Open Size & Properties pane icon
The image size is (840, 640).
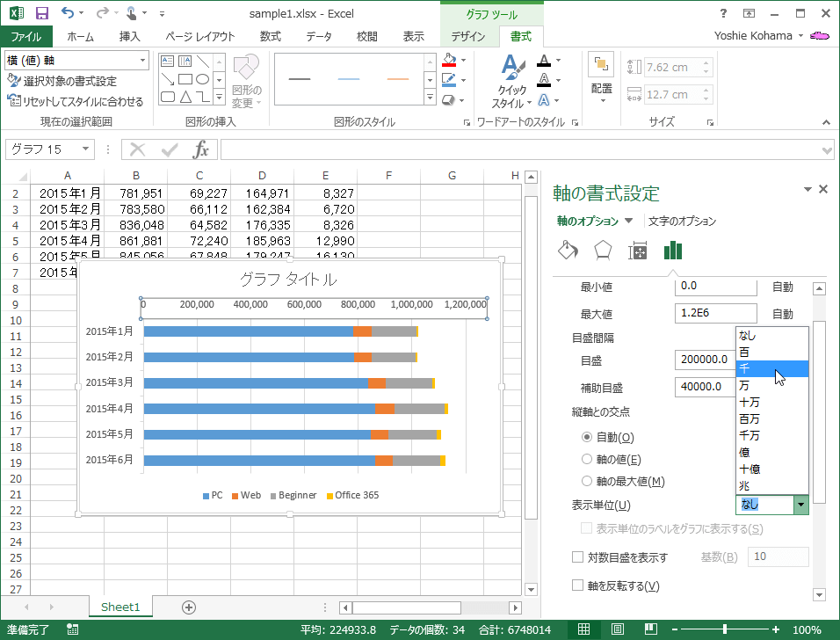[638, 251]
